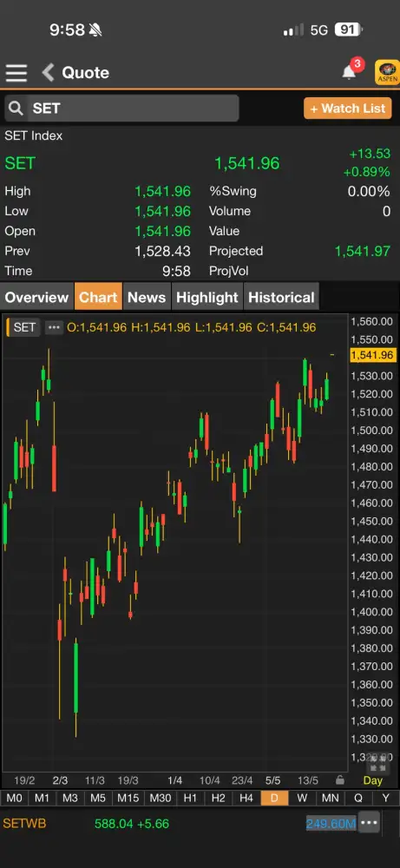Set chart interval to M15
This screenshot has width=400, height=868.
click(x=128, y=798)
